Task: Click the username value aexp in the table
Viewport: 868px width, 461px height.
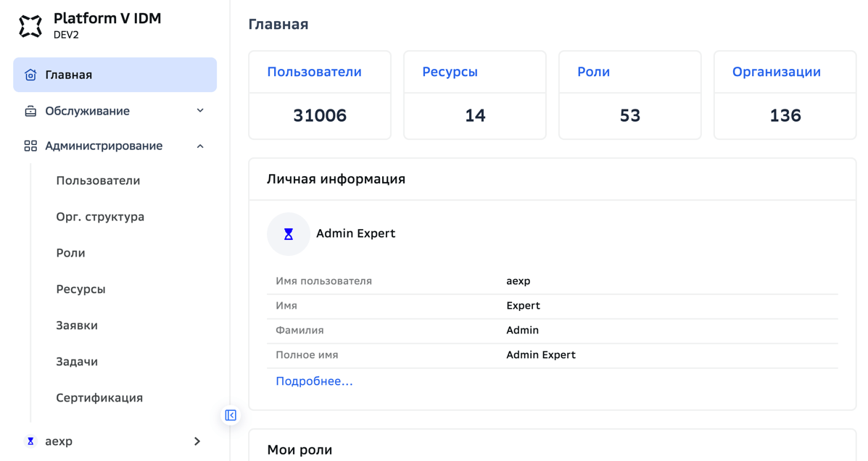Action: pos(518,281)
